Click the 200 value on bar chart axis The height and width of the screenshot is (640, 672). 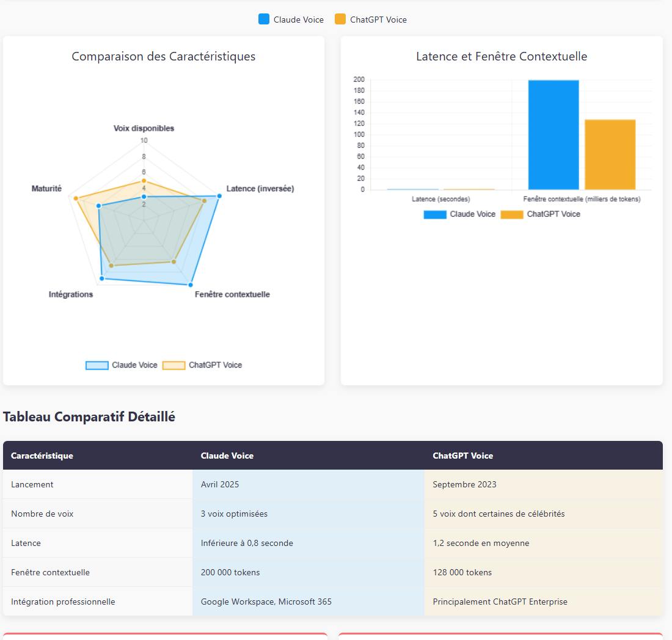click(359, 79)
